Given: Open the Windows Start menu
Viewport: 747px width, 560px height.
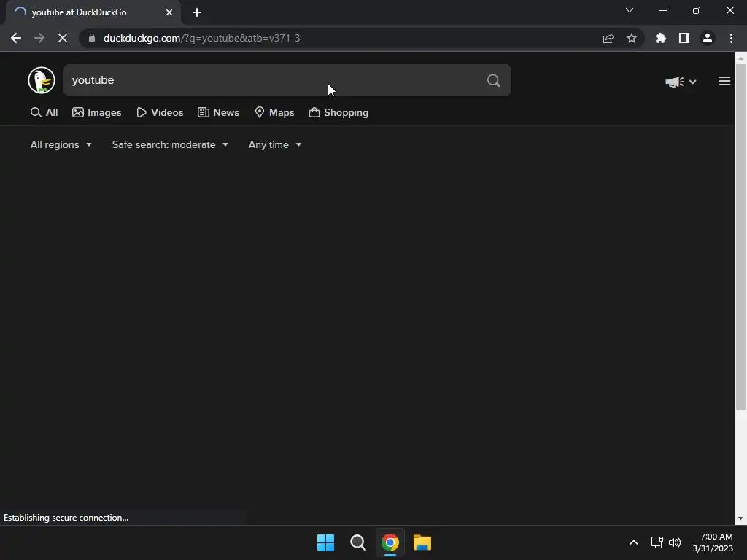Looking at the screenshot, I should [x=326, y=542].
